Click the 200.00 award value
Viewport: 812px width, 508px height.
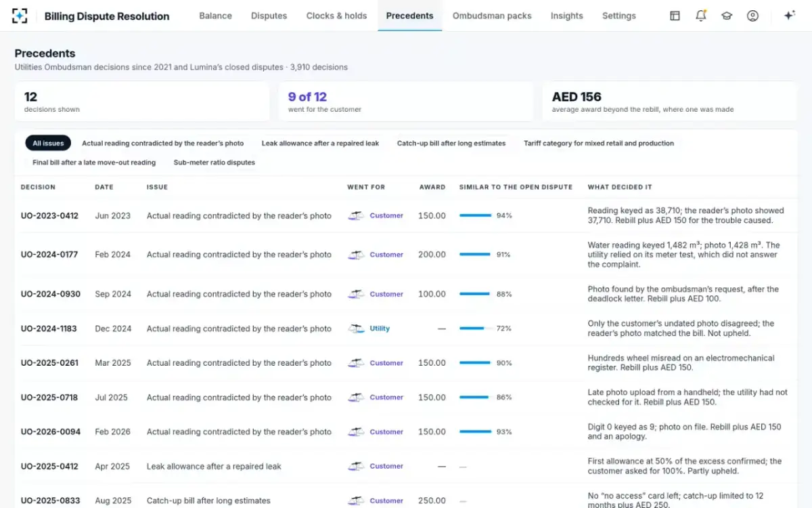[432, 255]
